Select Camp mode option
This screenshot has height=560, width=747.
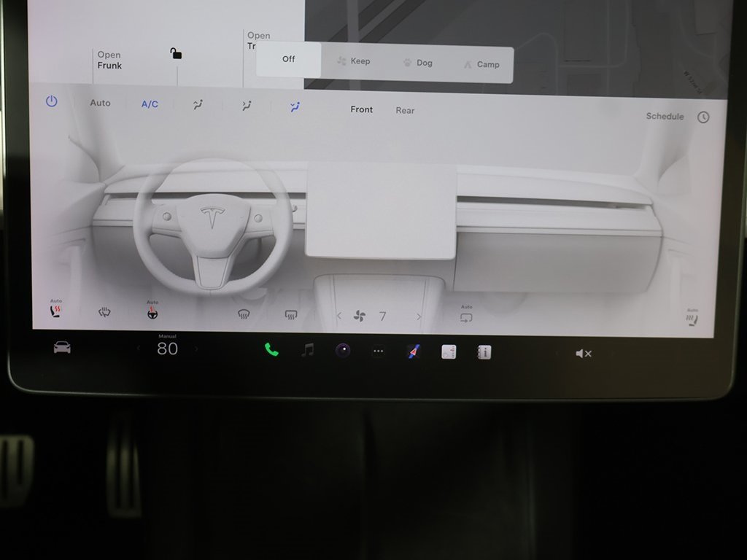[481, 64]
